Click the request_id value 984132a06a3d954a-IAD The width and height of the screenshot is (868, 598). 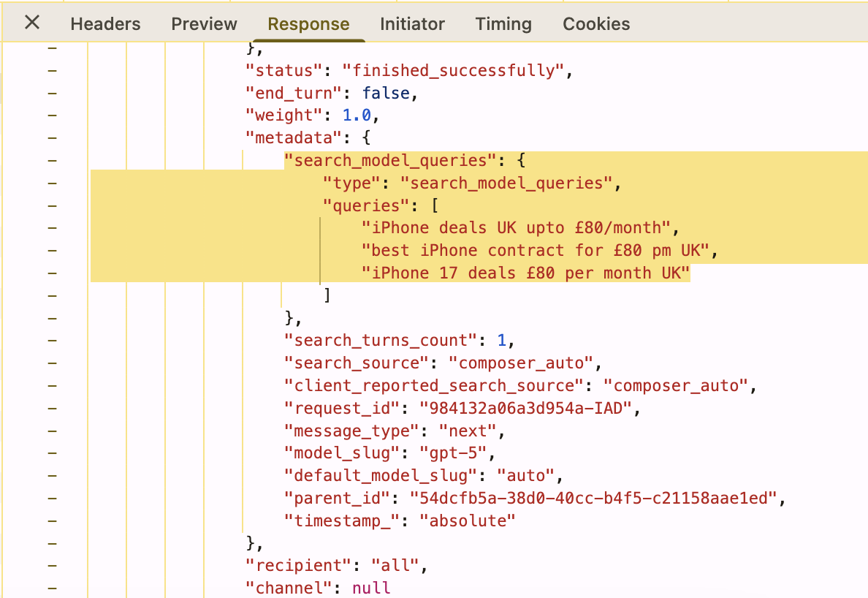(x=525, y=408)
